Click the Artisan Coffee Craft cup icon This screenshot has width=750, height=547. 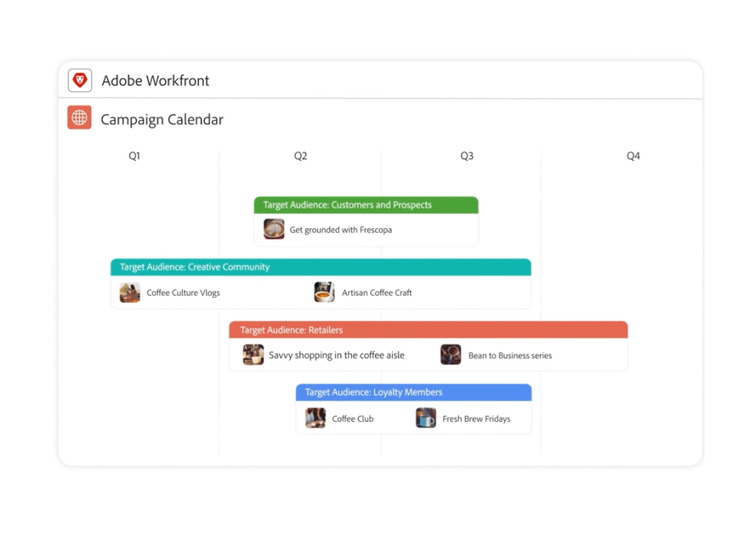tap(324, 292)
